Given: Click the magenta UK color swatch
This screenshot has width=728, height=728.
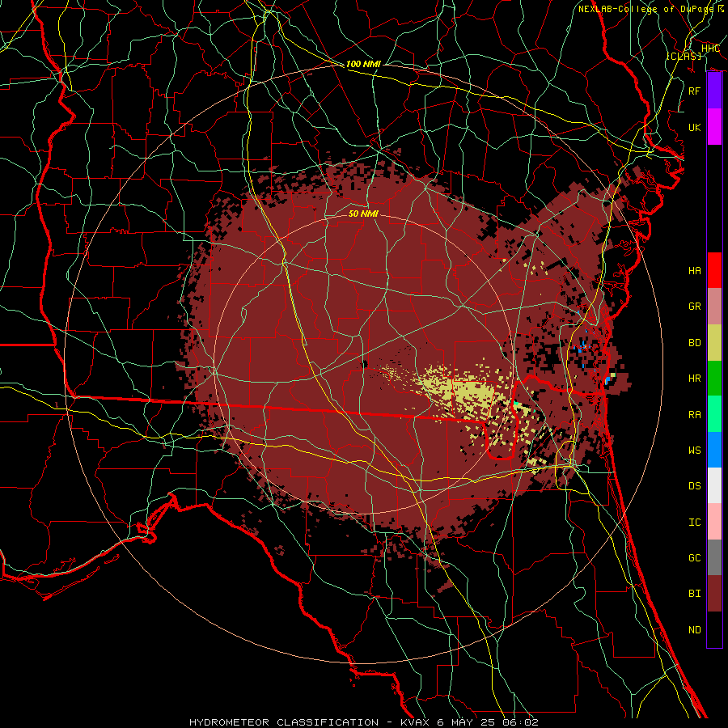Looking at the screenshot, I should tap(714, 127).
